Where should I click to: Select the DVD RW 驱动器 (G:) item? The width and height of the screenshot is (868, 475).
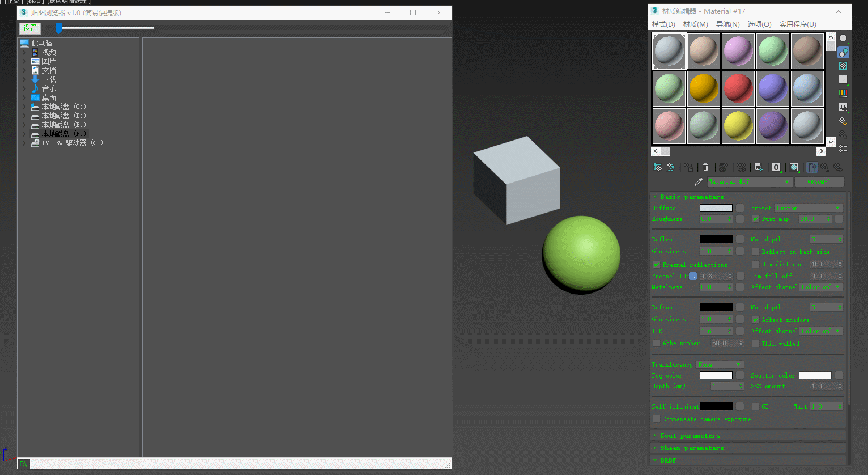pyautogui.click(x=73, y=143)
